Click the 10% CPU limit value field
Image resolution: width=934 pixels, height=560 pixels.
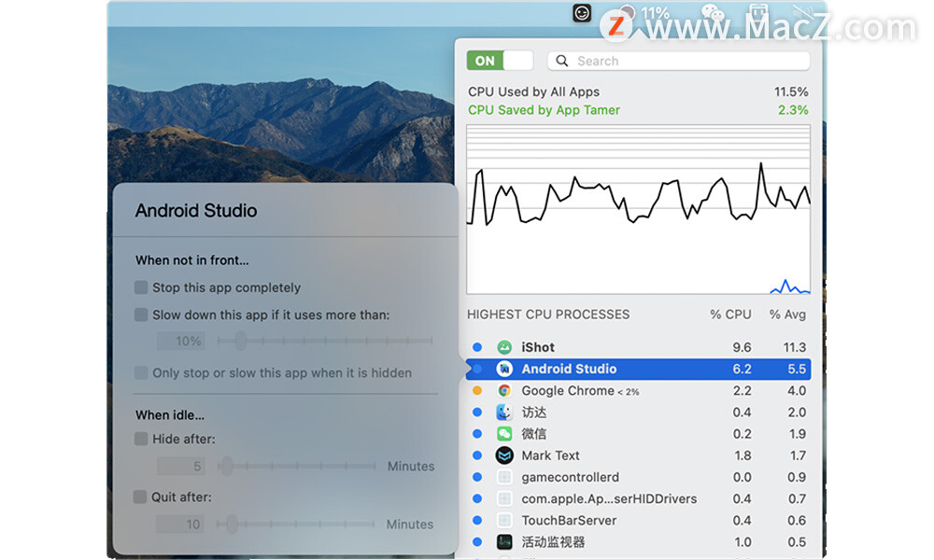pos(181,341)
